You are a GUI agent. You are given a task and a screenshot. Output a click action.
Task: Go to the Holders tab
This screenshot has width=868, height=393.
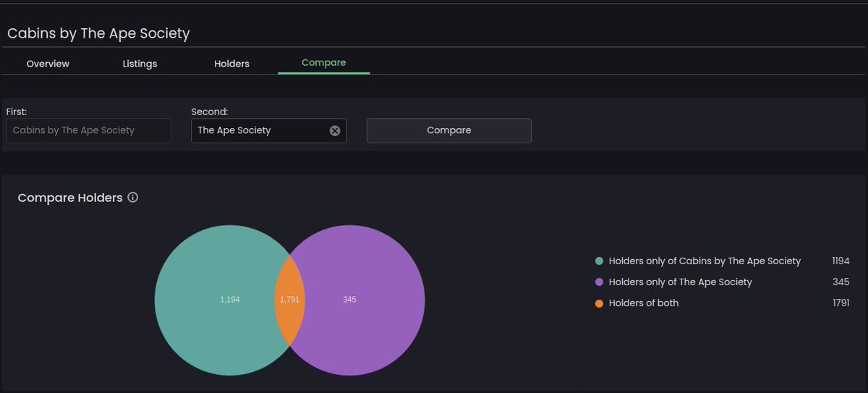click(231, 64)
